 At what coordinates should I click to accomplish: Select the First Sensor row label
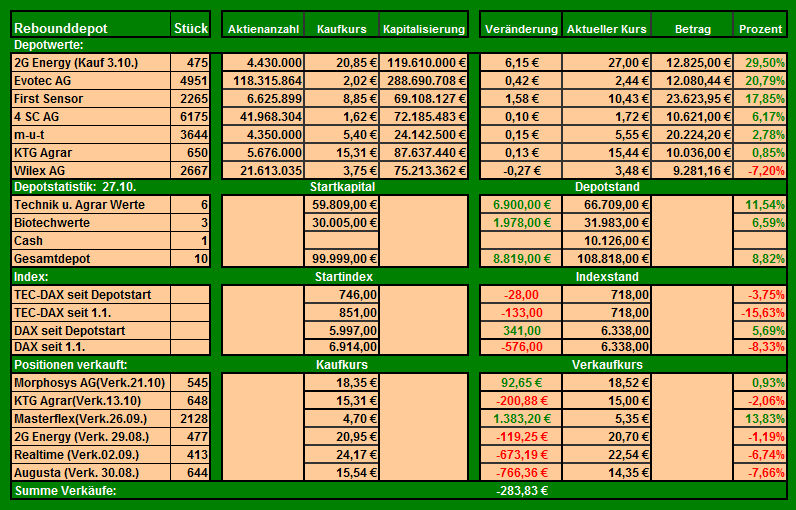coord(90,98)
